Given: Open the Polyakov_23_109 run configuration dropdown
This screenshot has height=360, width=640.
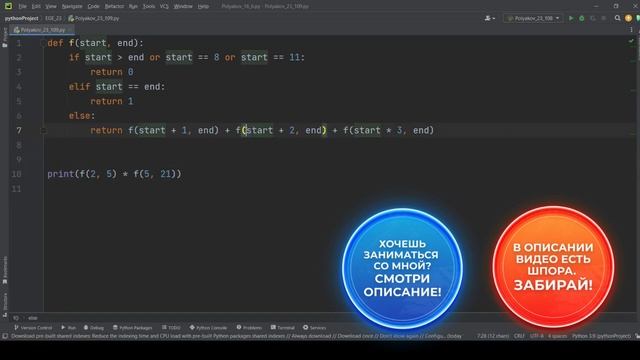Looking at the screenshot, I should [x=533, y=18].
